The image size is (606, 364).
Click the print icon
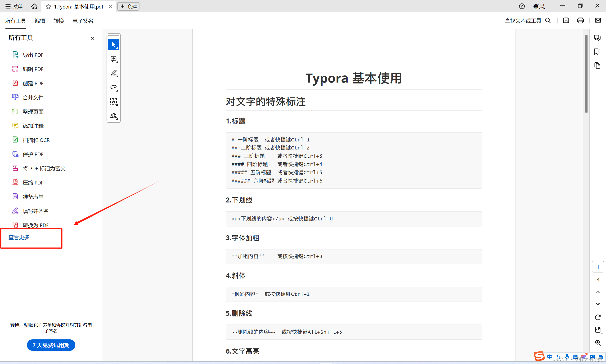click(580, 21)
